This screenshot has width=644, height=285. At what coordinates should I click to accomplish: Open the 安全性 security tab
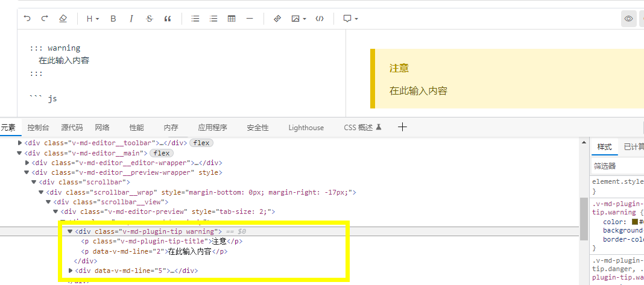(257, 128)
